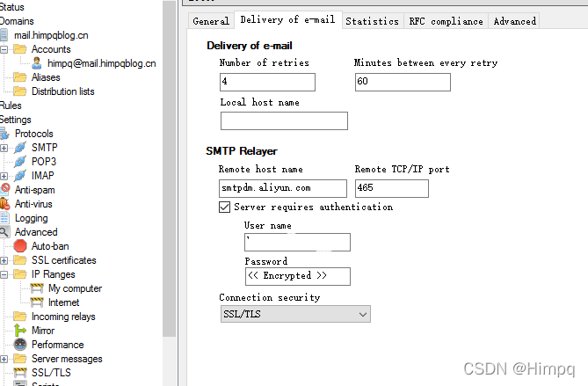Select Rules in the tree
Image resolution: width=588 pixels, height=386 pixels.
pyautogui.click(x=11, y=106)
